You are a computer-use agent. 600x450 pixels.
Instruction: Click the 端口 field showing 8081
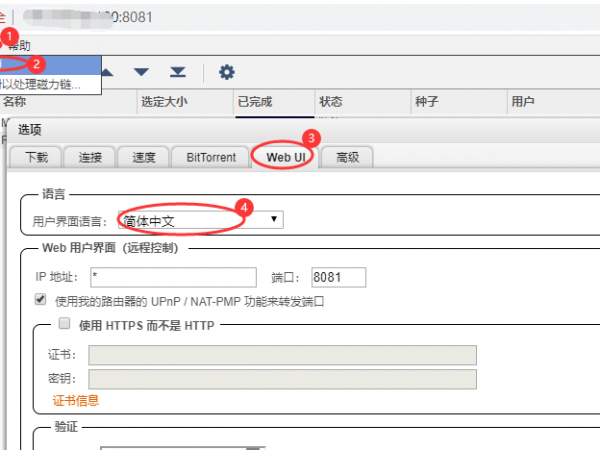click(338, 277)
